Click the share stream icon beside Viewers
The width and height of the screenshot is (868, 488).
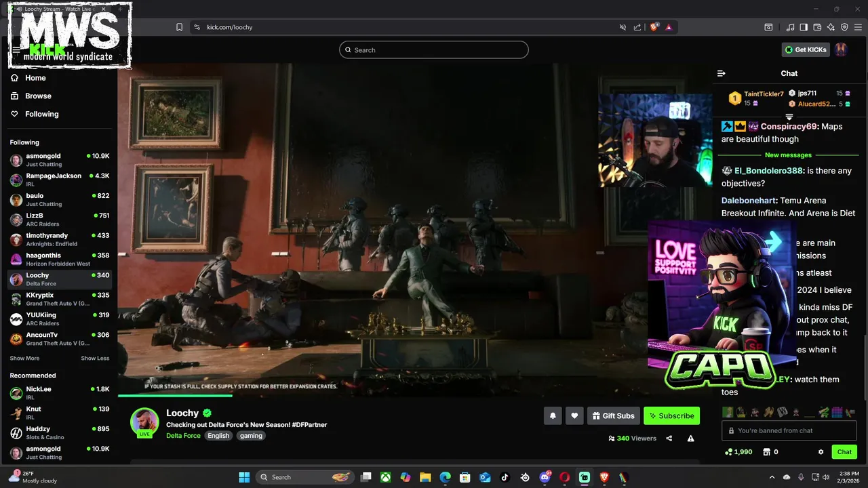[669, 439]
